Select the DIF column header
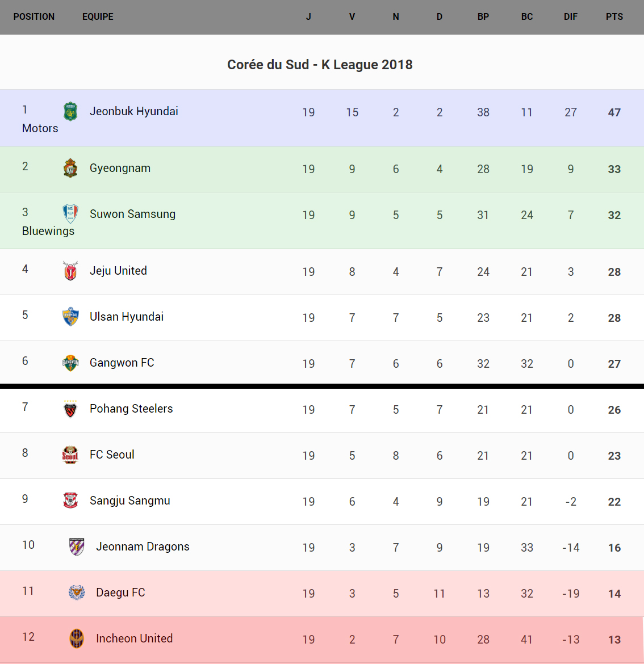The height and width of the screenshot is (664, 644). click(x=570, y=17)
